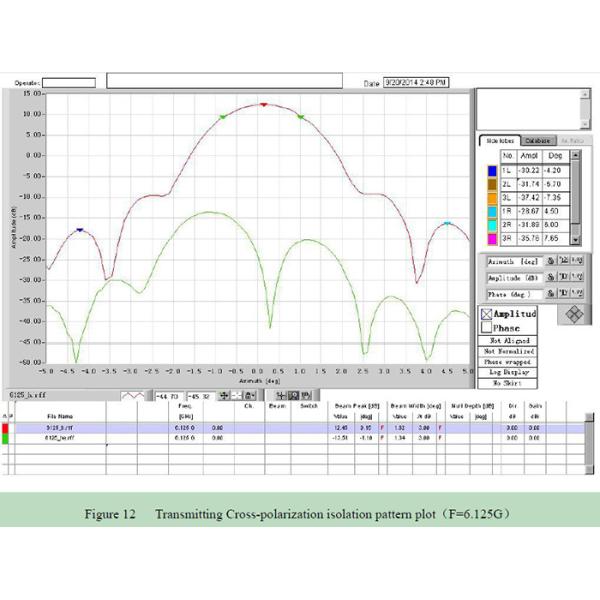
Task: Click the Phase axis lock icon
Action: pos(551,295)
